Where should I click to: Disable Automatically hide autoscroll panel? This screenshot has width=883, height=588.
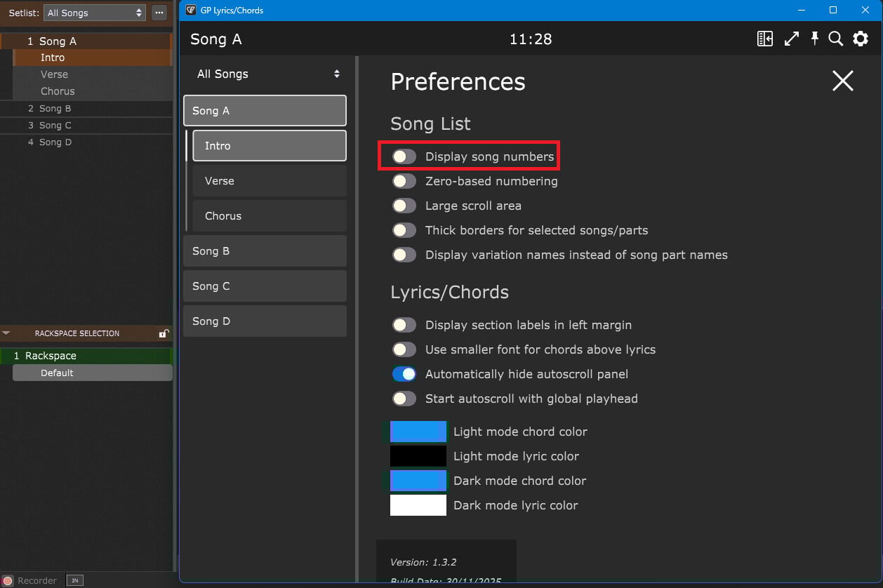[x=404, y=374]
